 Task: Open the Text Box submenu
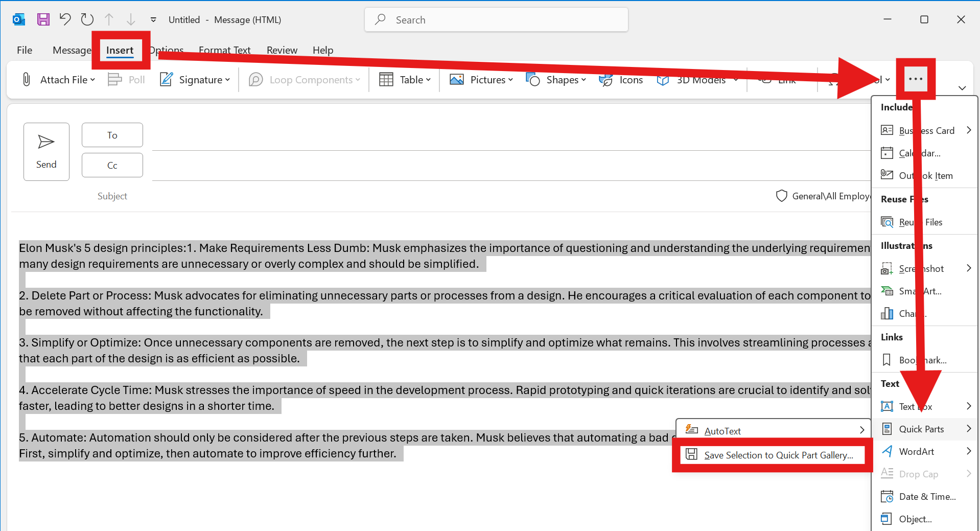pos(925,406)
